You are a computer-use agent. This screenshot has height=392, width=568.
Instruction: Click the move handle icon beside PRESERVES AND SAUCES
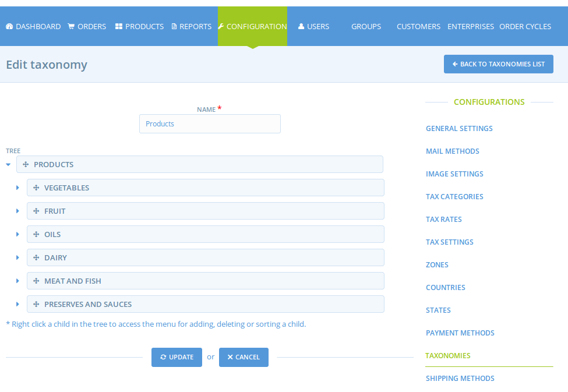coord(36,304)
